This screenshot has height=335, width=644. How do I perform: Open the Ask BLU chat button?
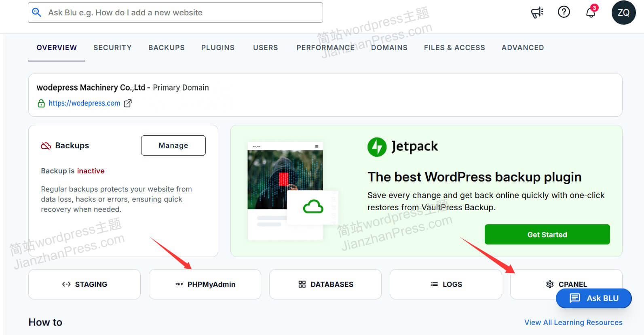(594, 298)
